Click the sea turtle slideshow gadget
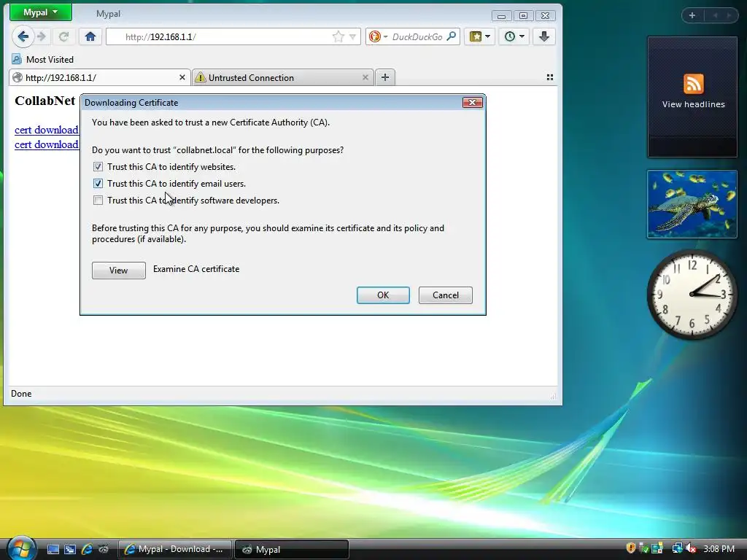Viewport: 747px width, 560px height. pyautogui.click(x=692, y=204)
